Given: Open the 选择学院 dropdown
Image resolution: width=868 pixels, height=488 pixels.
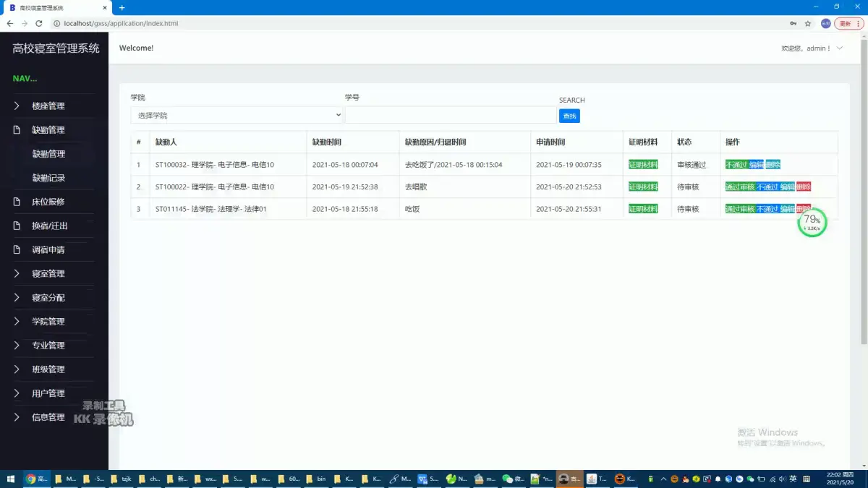Looking at the screenshot, I should pyautogui.click(x=237, y=114).
